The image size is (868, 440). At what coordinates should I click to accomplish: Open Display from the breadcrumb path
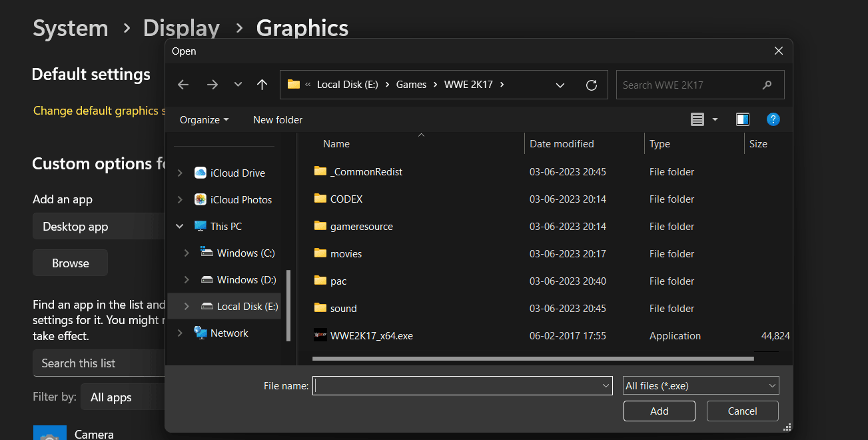tap(181, 28)
